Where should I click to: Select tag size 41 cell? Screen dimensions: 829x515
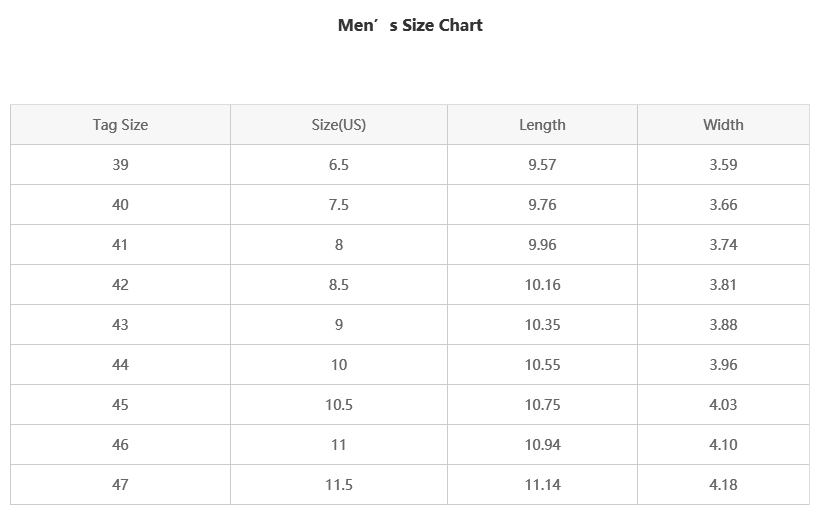pos(120,245)
